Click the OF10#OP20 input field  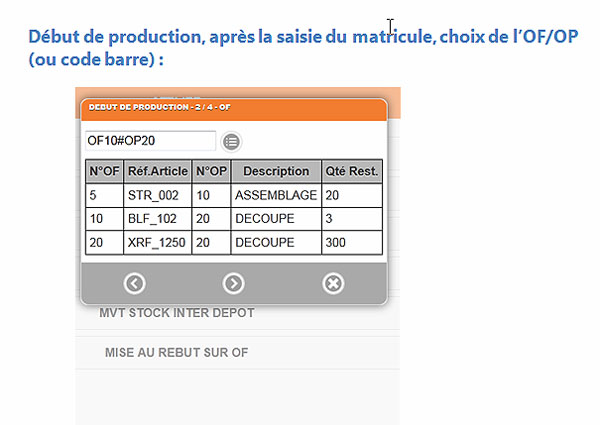click(x=149, y=141)
